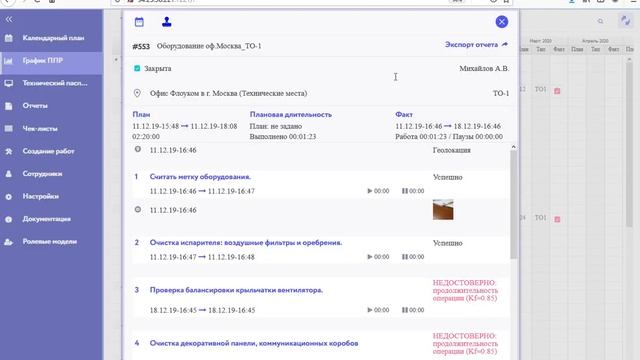Click Михайлов А.В. assignee name

click(x=484, y=69)
